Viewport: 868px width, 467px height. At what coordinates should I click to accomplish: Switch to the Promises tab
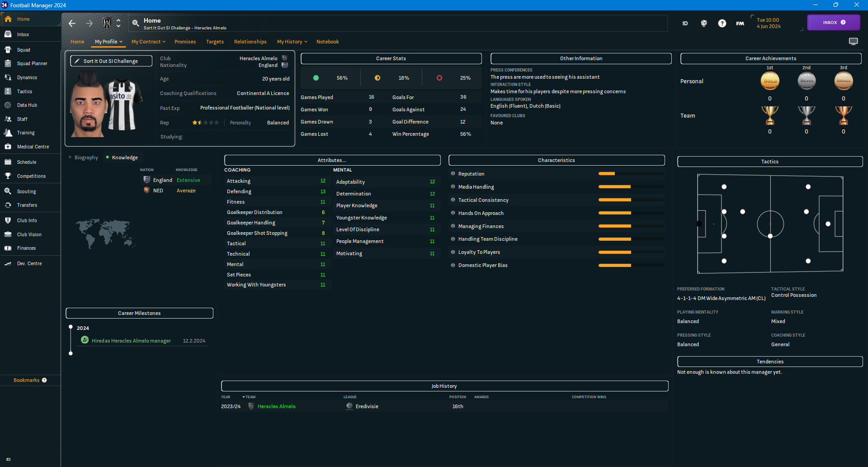coord(185,42)
